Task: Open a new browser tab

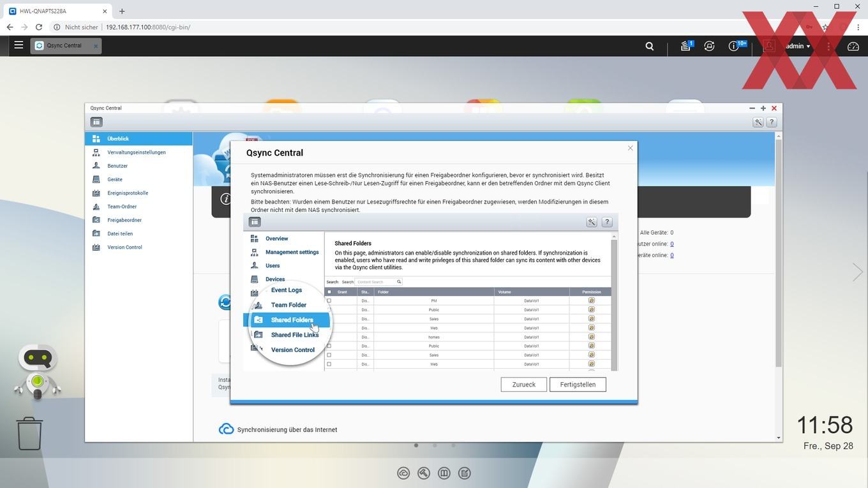Action: click(122, 11)
